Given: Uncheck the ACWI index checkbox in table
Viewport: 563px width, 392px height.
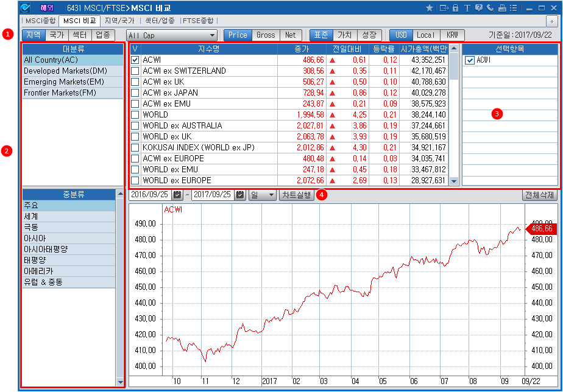Looking at the screenshot, I should [135, 60].
